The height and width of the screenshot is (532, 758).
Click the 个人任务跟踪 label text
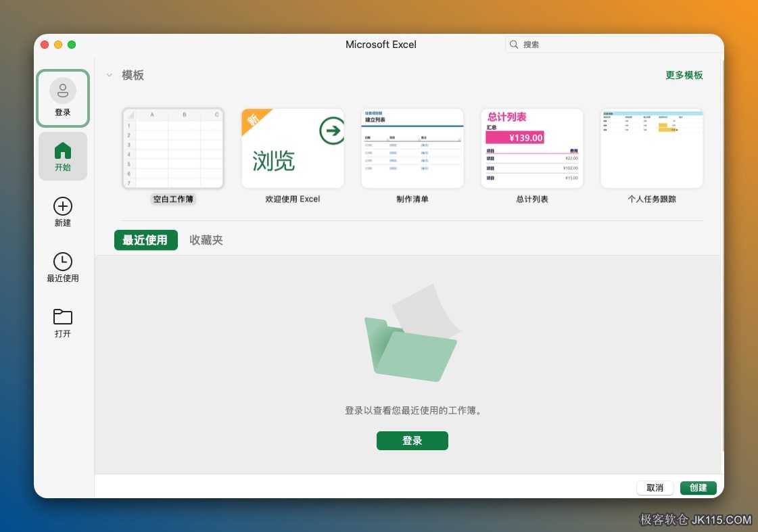tap(652, 199)
